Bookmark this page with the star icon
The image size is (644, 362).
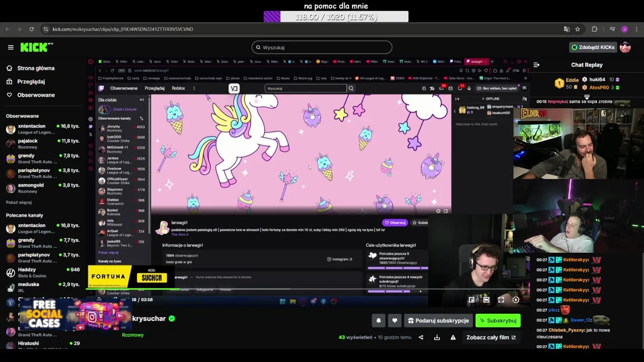pyautogui.click(x=578, y=29)
